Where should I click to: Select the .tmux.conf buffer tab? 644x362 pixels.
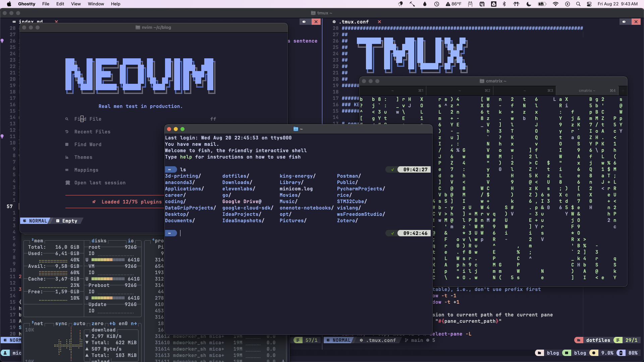pos(354,22)
